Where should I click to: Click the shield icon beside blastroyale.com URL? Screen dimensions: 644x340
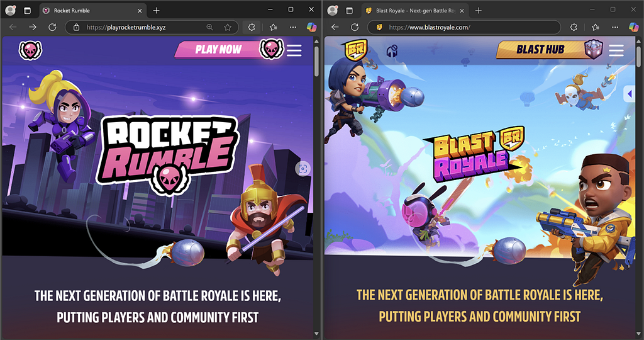(379, 27)
